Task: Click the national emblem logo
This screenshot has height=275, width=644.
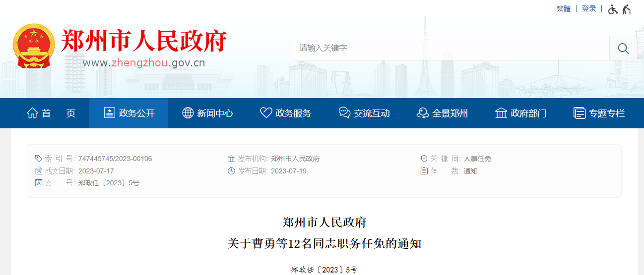Action: (x=34, y=46)
